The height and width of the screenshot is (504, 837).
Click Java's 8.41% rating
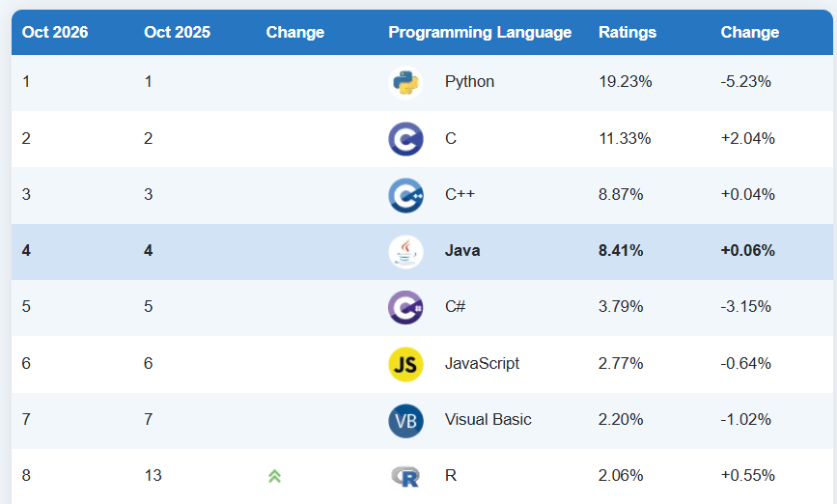point(621,250)
